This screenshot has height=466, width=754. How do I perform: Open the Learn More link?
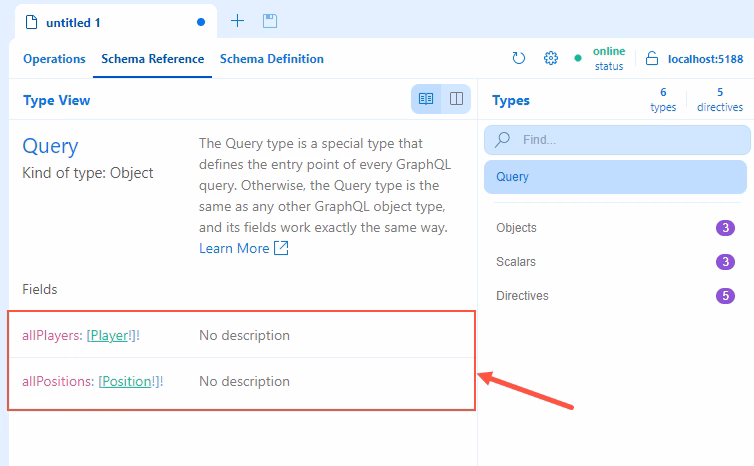tap(234, 248)
